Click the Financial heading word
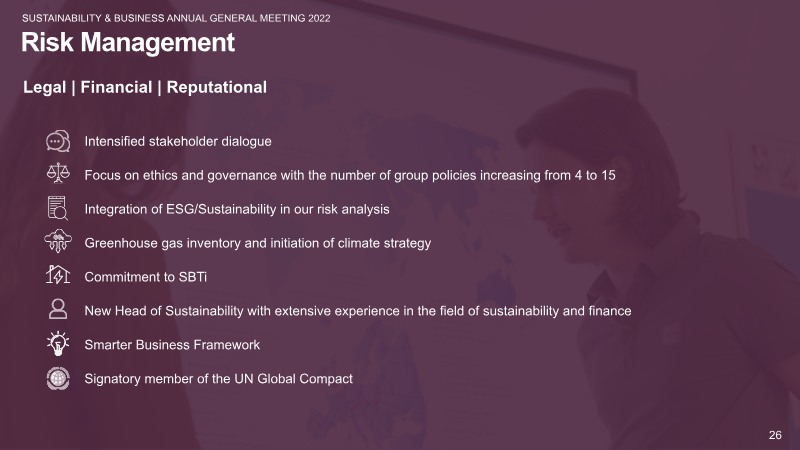 tap(116, 87)
